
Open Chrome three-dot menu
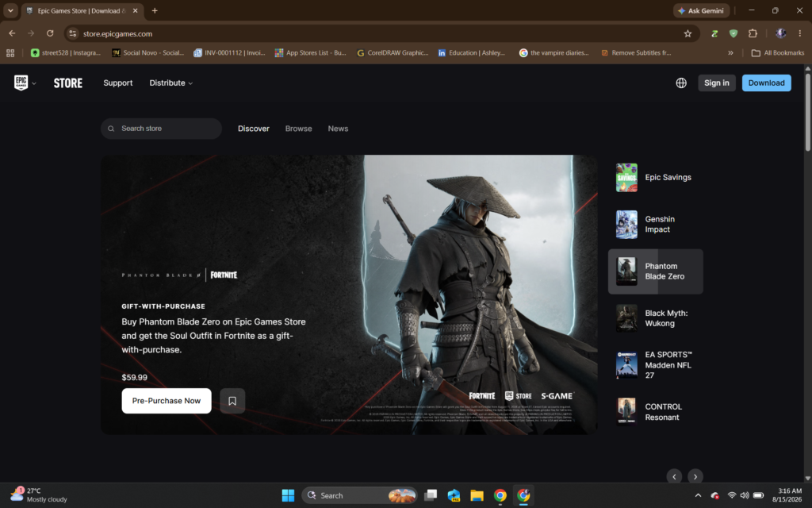[799, 33]
